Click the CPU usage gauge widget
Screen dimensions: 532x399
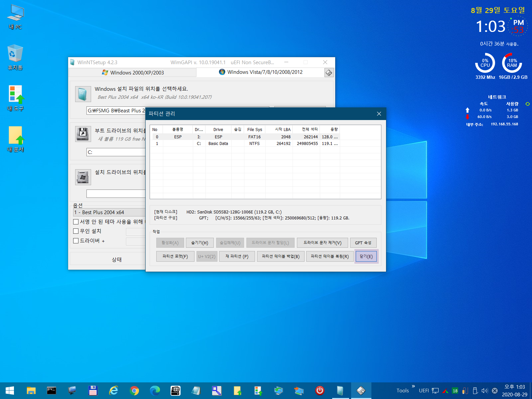tap(485, 63)
